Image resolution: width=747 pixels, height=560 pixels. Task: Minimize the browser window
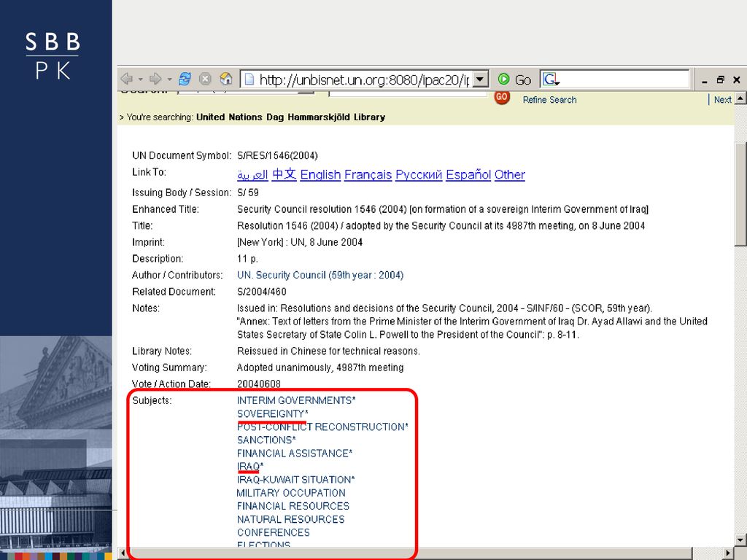tap(705, 81)
